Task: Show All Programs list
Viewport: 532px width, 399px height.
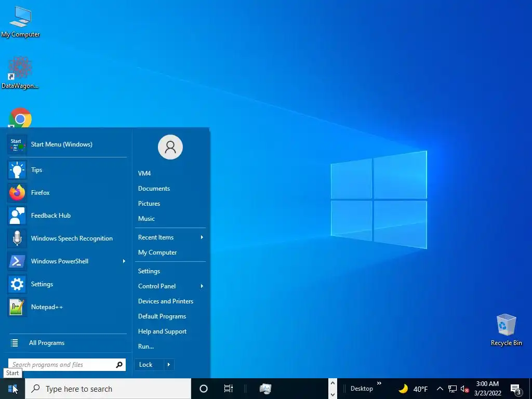Action: [67, 343]
